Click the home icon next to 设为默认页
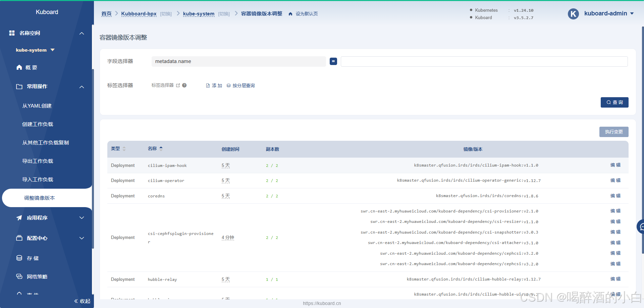644x308 pixels. (x=290, y=14)
